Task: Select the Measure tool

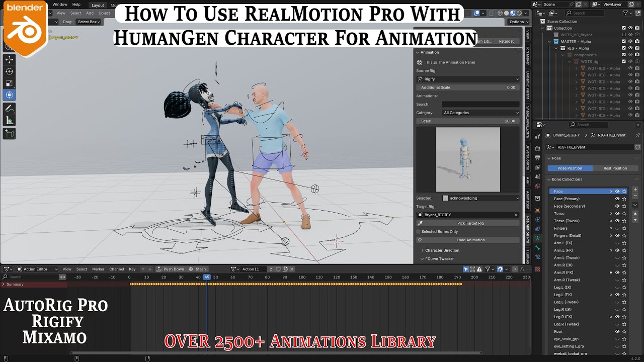Action: (x=10, y=121)
